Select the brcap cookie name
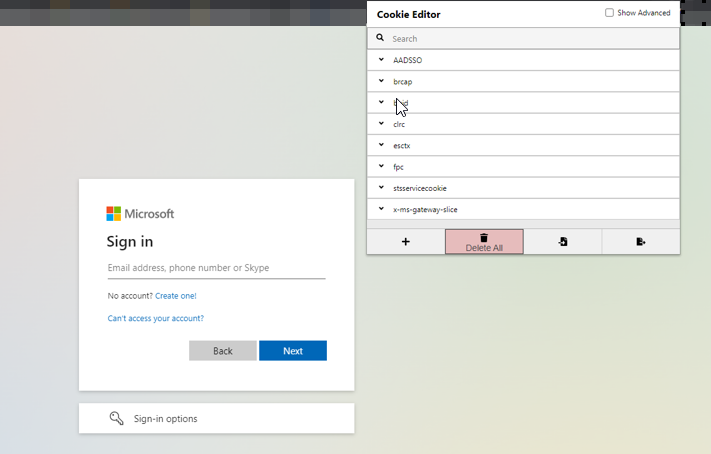The image size is (711, 454). click(x=403, y=82)
